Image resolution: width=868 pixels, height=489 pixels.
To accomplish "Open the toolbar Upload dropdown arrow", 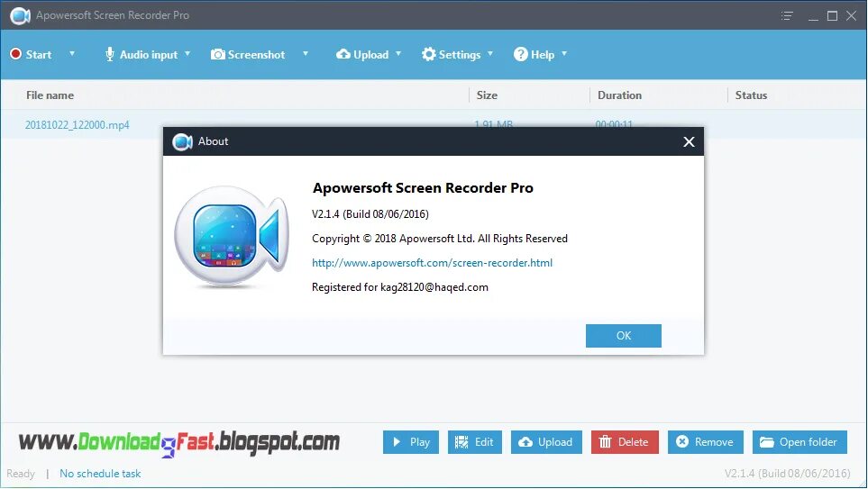I will click(x=398, y=54).
